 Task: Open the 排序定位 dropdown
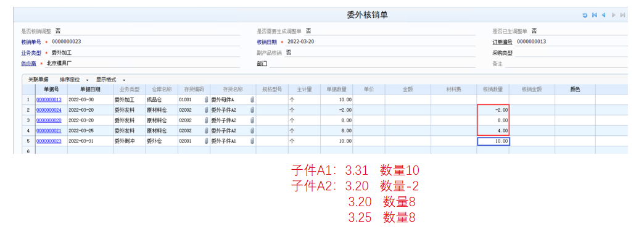[x=75, y=80]
